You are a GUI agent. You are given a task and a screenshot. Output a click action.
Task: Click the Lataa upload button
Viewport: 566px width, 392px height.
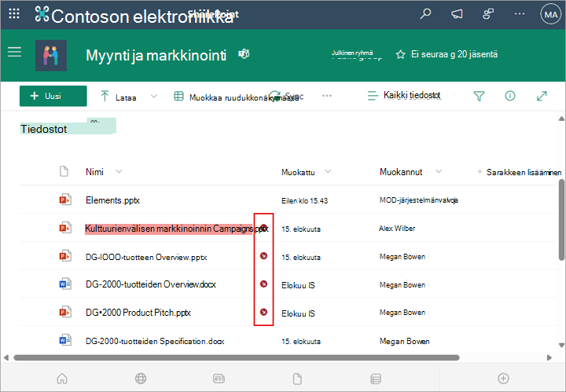click(119, 97)
